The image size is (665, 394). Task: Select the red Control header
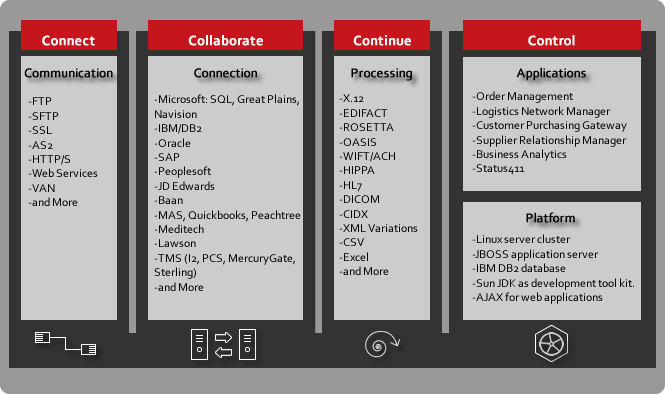552,35
